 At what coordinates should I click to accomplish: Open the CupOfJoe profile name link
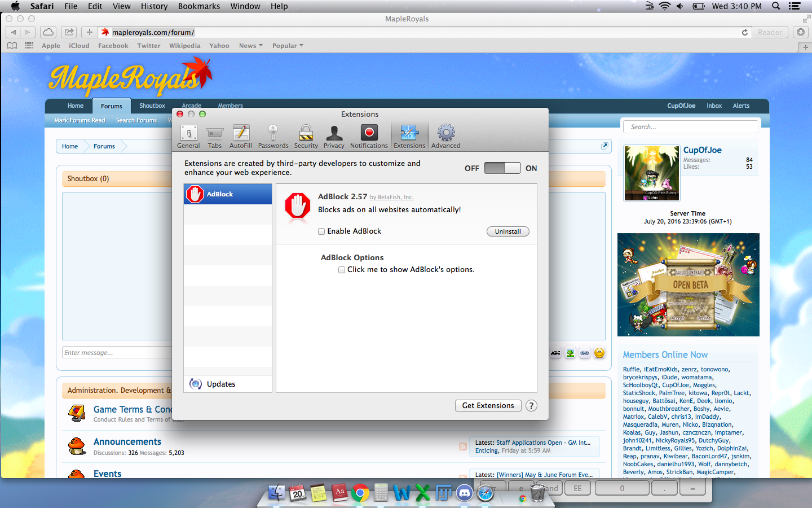tap(702, 150)
